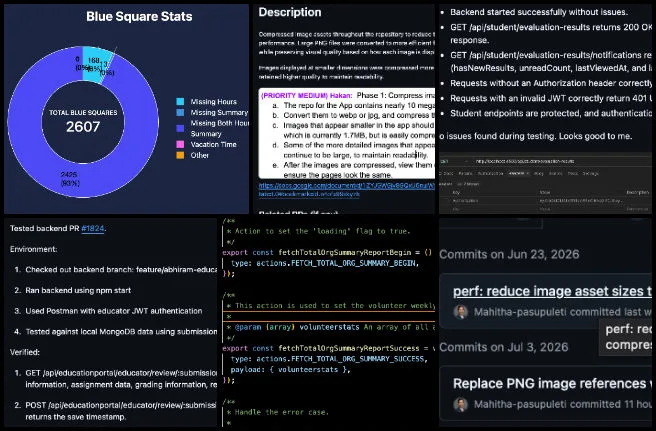Viewport: 656px width, 431px height.
Task: Open the 'Replace PNG image references' commit
Action: click(552, 383)
